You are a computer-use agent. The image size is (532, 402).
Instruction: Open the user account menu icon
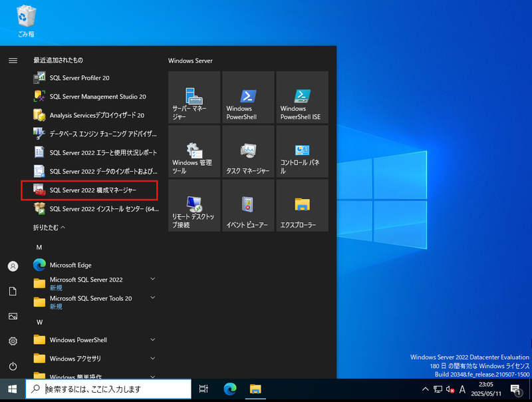13,266
